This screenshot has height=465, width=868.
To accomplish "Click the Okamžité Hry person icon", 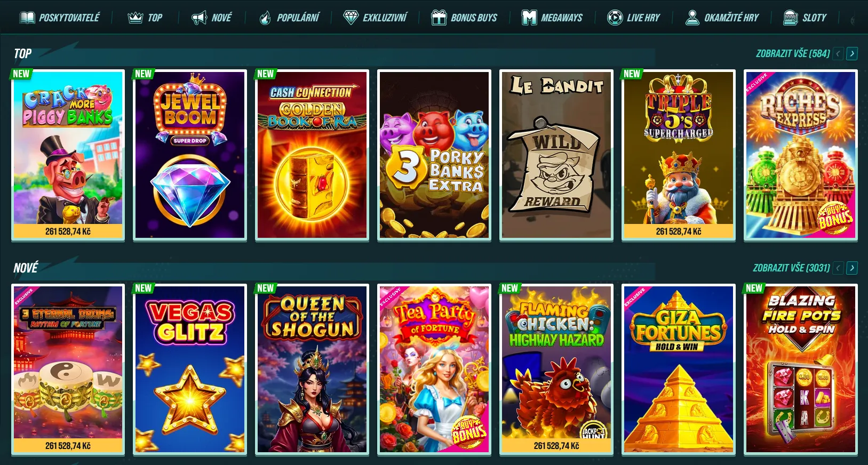I will tap(692, 18).
